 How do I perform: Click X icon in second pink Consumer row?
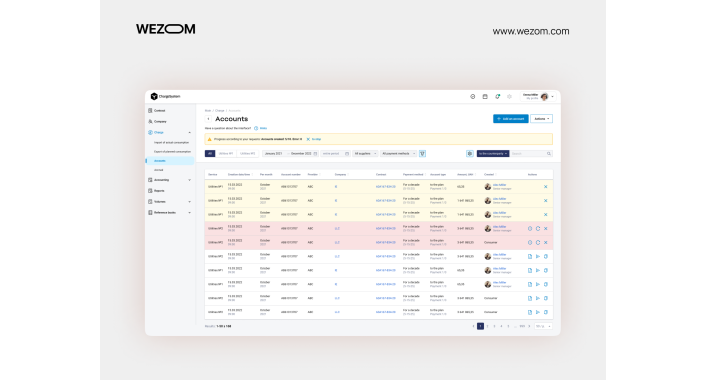point(546,243)
